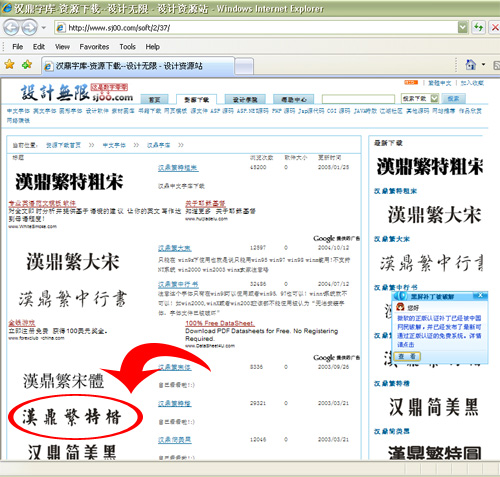Click the avatar icon in the popup

400,307
